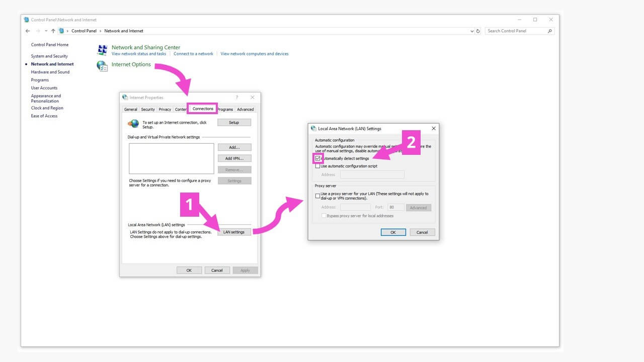This screenshot has height=362, width=644.
Task: Select the Connections tab
Action: click(203, 109)
